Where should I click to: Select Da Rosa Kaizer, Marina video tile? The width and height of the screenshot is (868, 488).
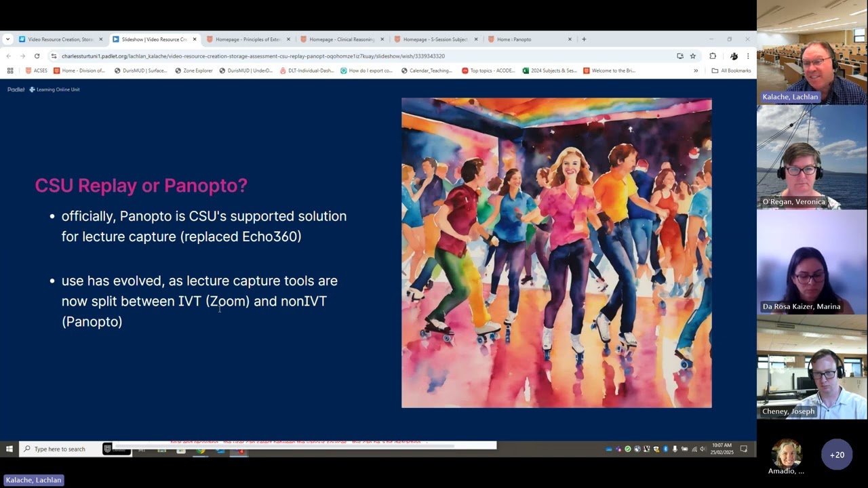tap(812, 262)
